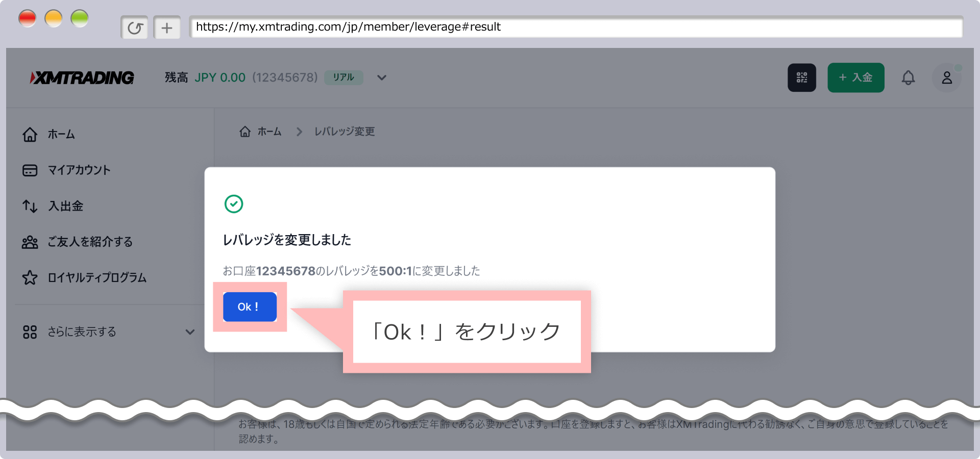
Task: Select 入出金 in the sidebar
Action: tap(65, 206)
